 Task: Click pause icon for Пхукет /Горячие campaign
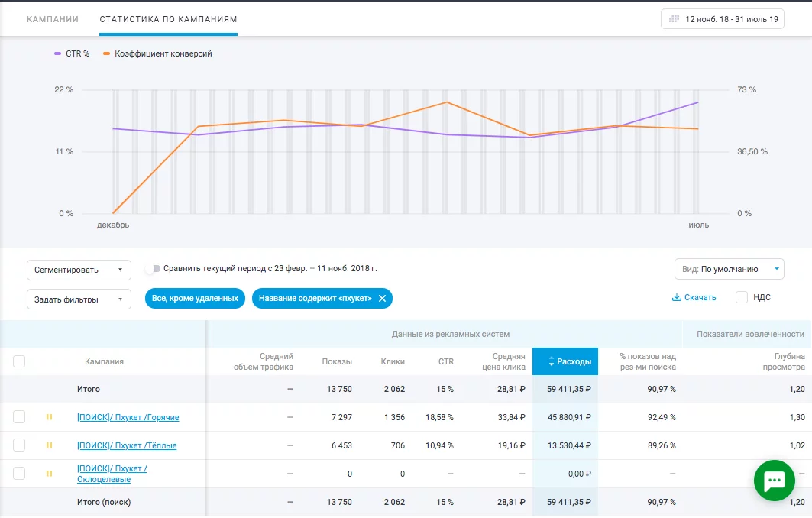coord(50,417)
